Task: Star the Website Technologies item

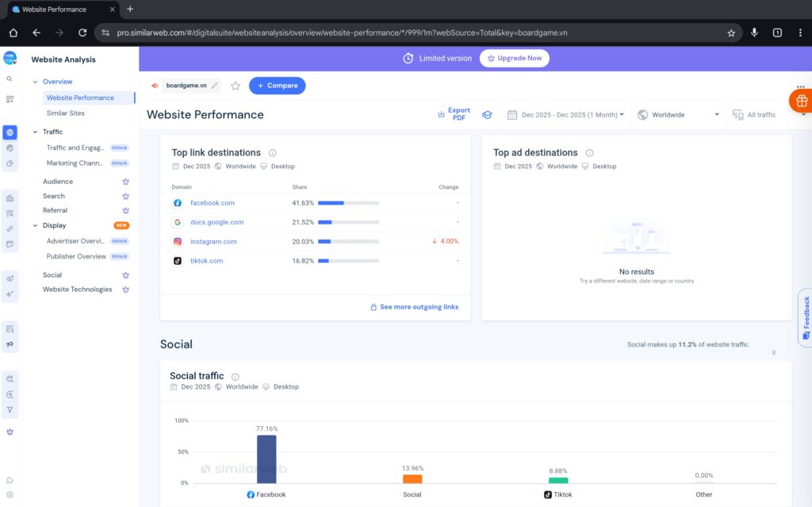Action: [125, 290]
